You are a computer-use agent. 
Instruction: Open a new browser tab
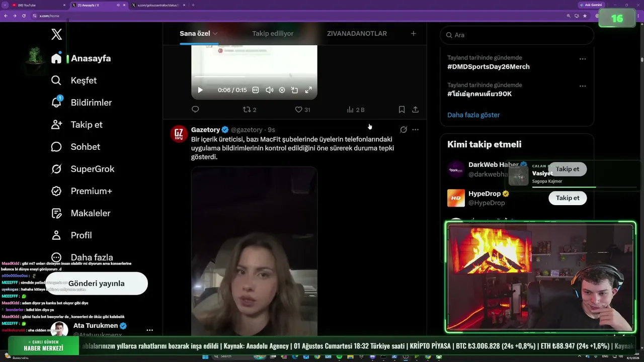(193, 5)
